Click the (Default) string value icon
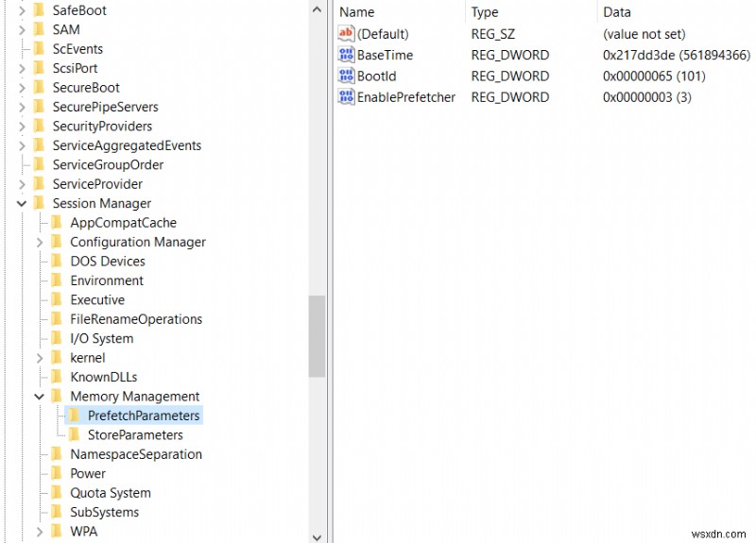 346,34
